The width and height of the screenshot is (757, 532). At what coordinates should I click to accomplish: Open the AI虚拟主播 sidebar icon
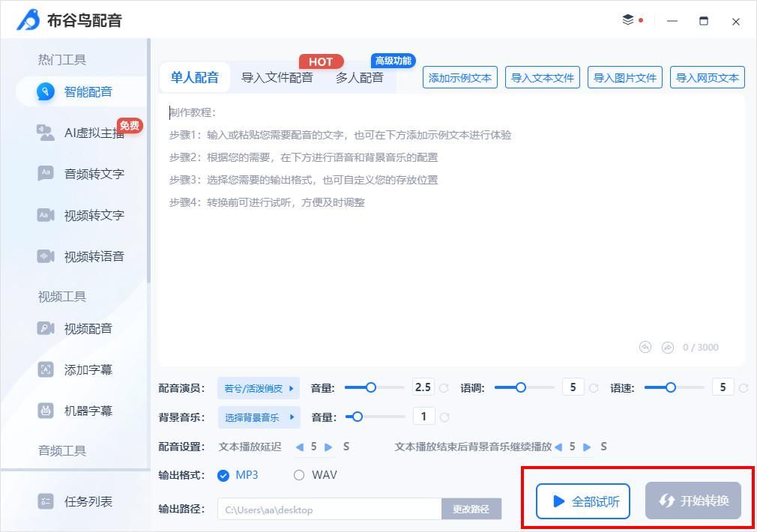46,133
